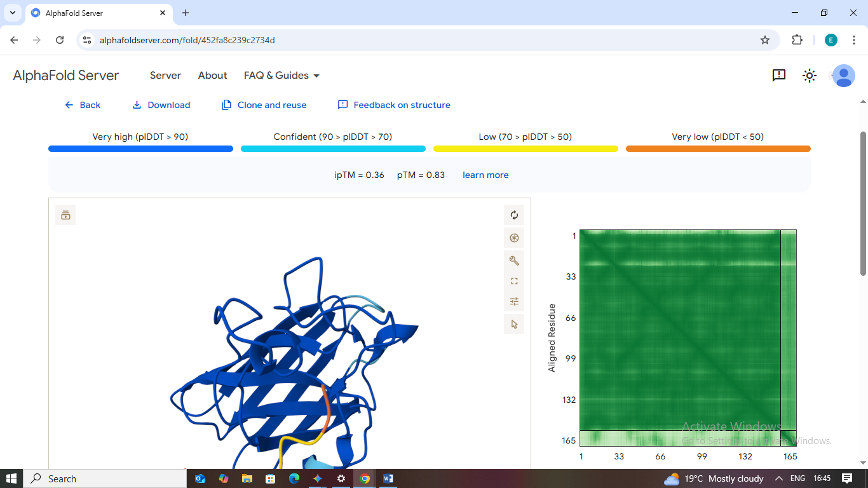
Task: Open Microsoft Store from the taskbar
Action: click(x=271, y=478)
